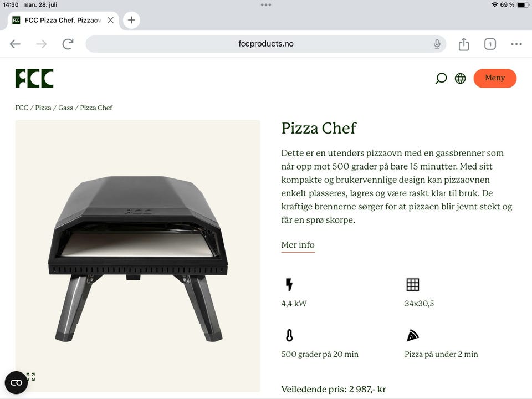This screenshot has width=532, height=399.
Task: Open the Meny button
Action: [495, 78]
